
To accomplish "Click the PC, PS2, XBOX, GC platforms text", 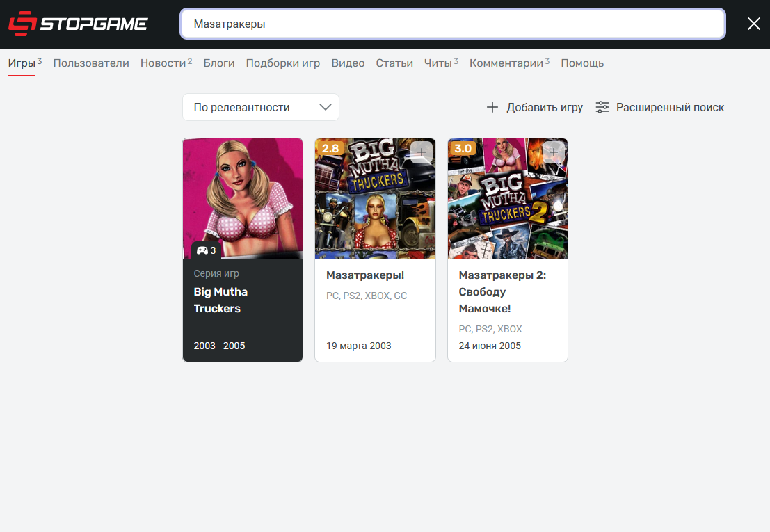I will [367, 296].
